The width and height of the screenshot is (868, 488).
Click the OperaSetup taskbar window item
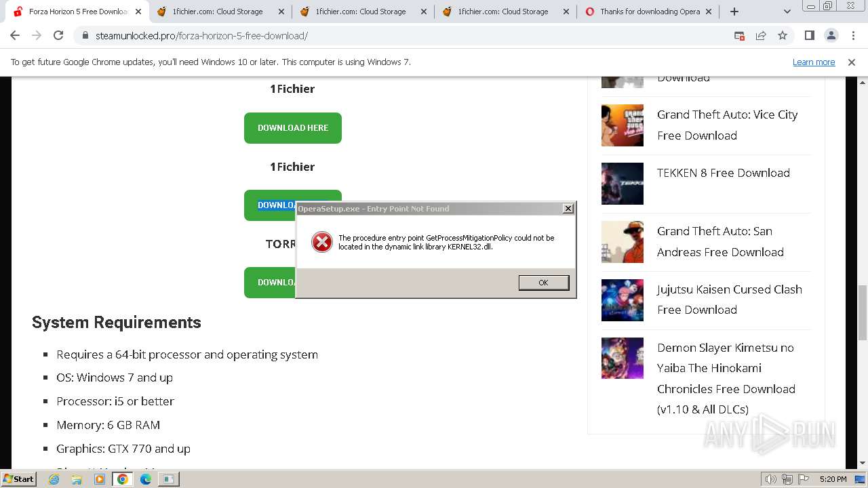[x=168, y=479]
